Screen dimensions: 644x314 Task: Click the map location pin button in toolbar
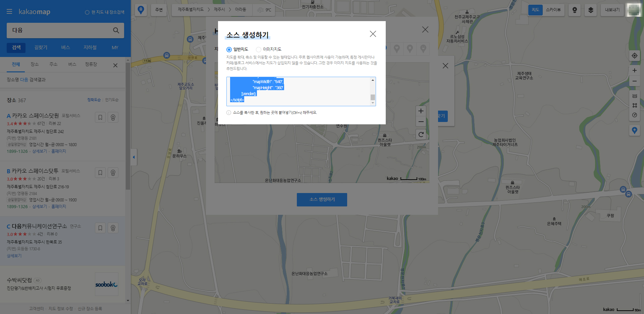click(141, 10)
